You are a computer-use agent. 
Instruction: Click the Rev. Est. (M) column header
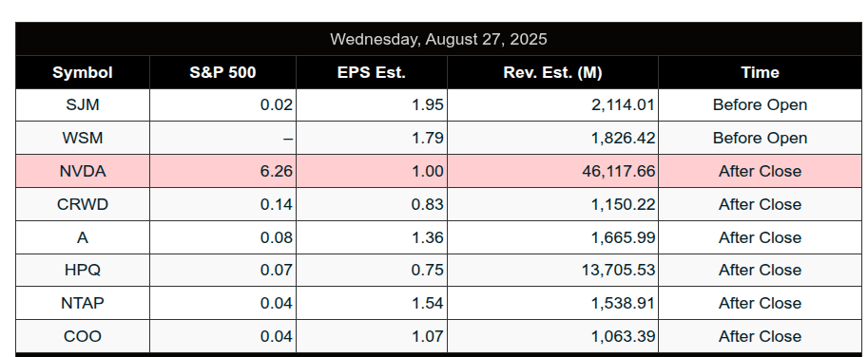click(x=552, y=72)
